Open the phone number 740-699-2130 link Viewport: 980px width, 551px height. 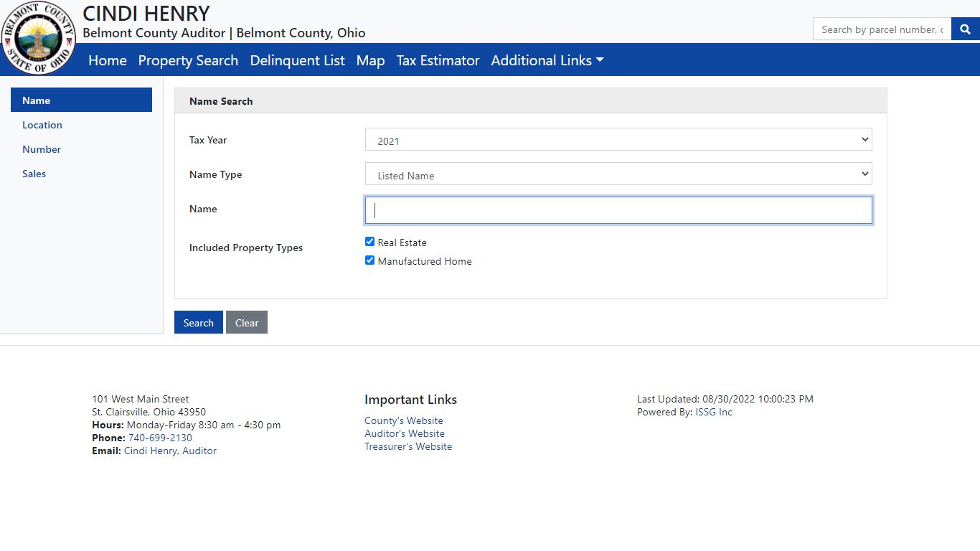(160, 438)
